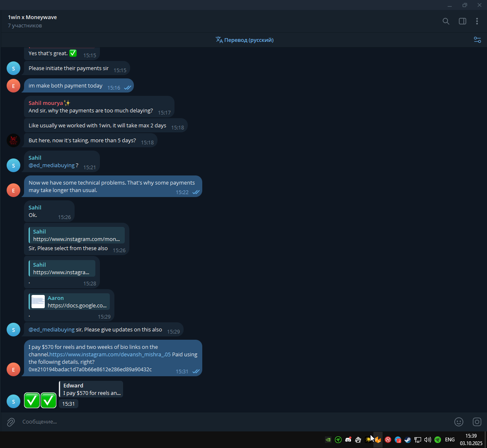Open Aaron's docs.google.com reply thumbnail
This screenshot has width=487, height=448.
tap(38, 302)
